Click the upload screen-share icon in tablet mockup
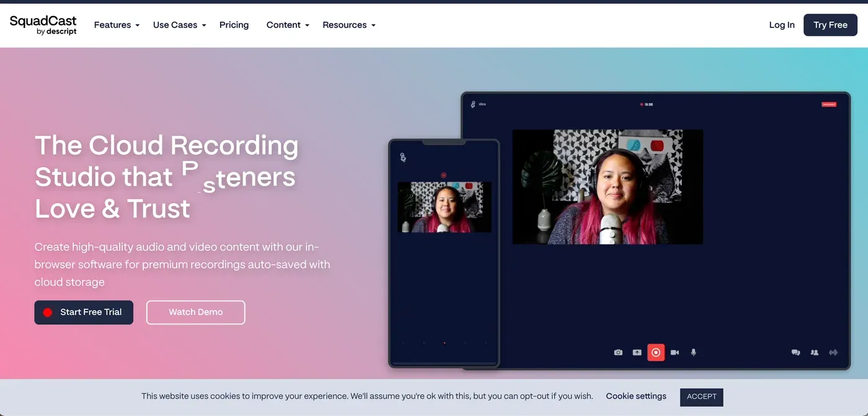The width and height of the screenshot is (868, 416). pyautogui.click(x=637, y=352)
